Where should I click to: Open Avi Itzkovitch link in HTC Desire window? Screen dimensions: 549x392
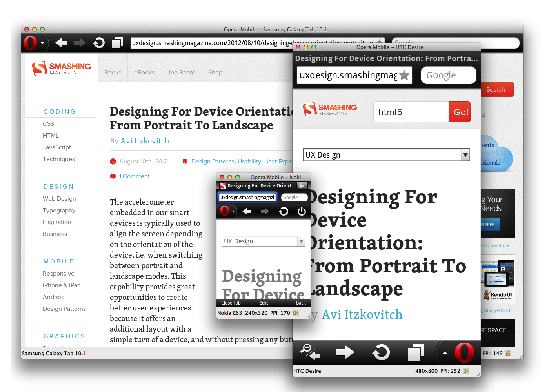click(x=362, y=314)
